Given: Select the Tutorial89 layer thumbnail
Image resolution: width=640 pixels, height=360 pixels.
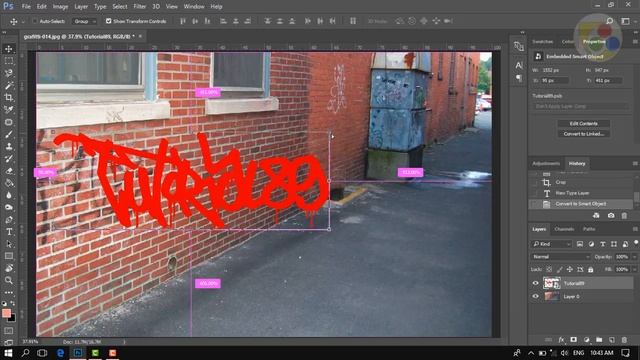Looking at the screenshot, I should pos(551,283).
